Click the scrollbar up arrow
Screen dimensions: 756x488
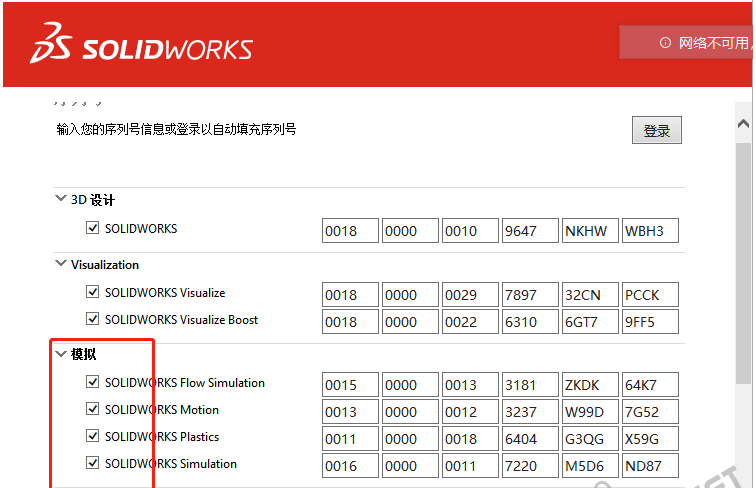tap(743, 123)
